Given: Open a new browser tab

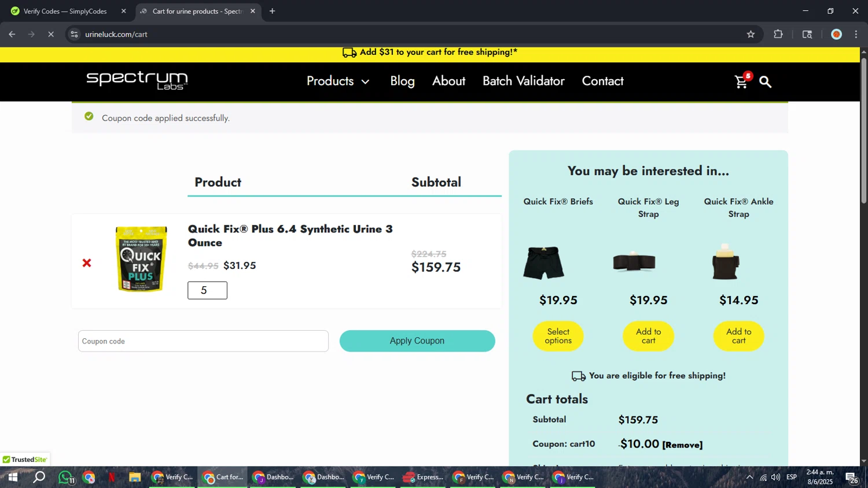Looking at the screenshot, I should (272, 11).
